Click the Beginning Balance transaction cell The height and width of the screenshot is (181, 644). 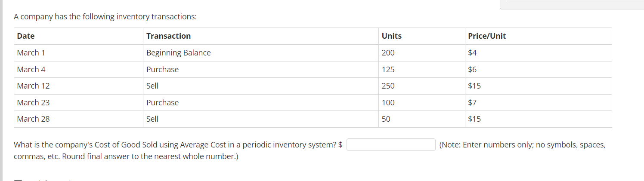(x=260, y=53)
